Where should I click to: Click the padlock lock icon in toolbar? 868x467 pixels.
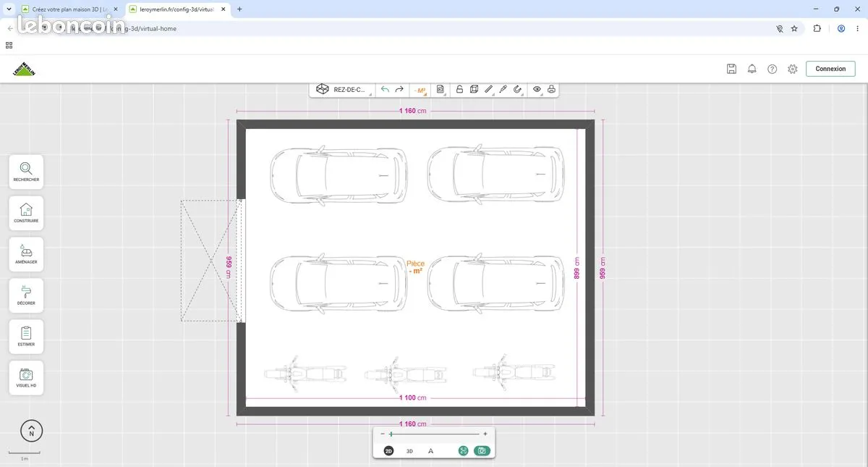point(459,90)
